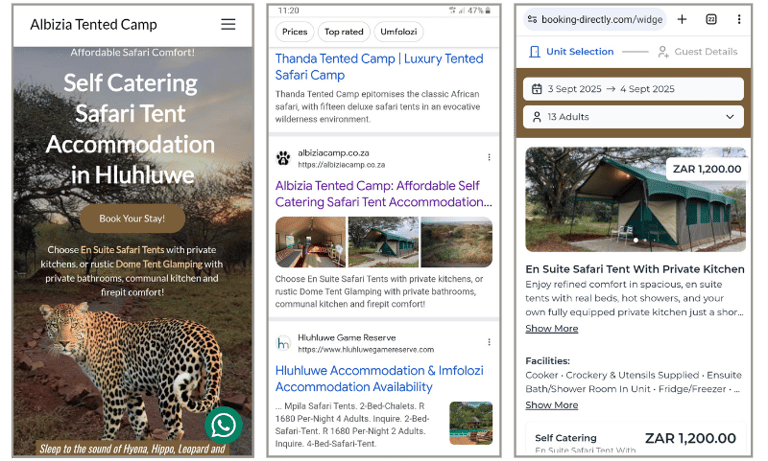Tap the green WhatsApp chat icon
768x461 pixels.
[223, 425]
